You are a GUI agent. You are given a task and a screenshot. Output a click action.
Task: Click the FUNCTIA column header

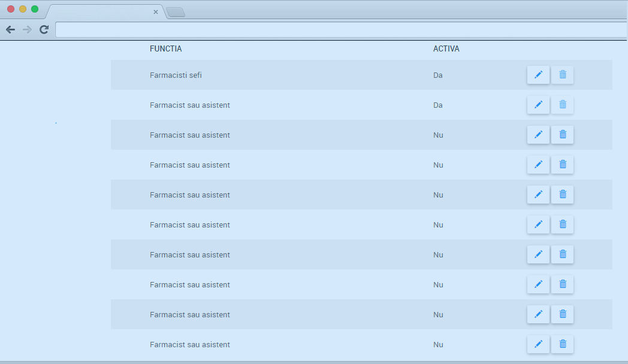point(166,49)
